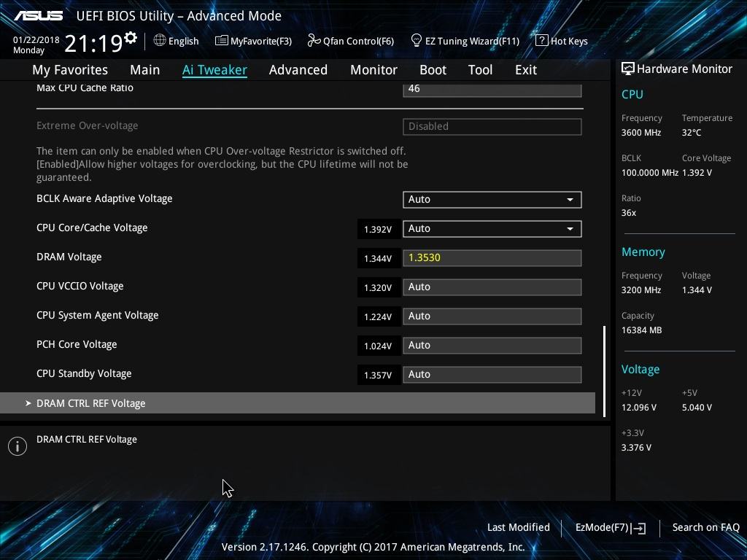This screenshot has width=747, height=560.
Task: Click the CPU VCCIO Voltage Auto field
Action: (x=492, y=287)
